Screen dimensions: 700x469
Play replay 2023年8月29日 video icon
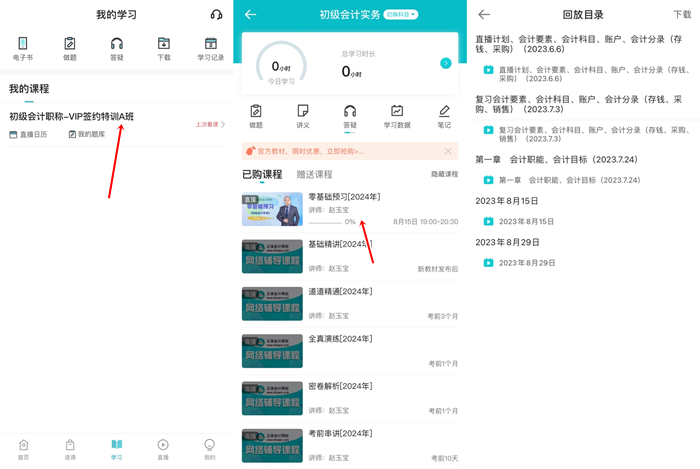pyautogui.click(x=488, y=263)
